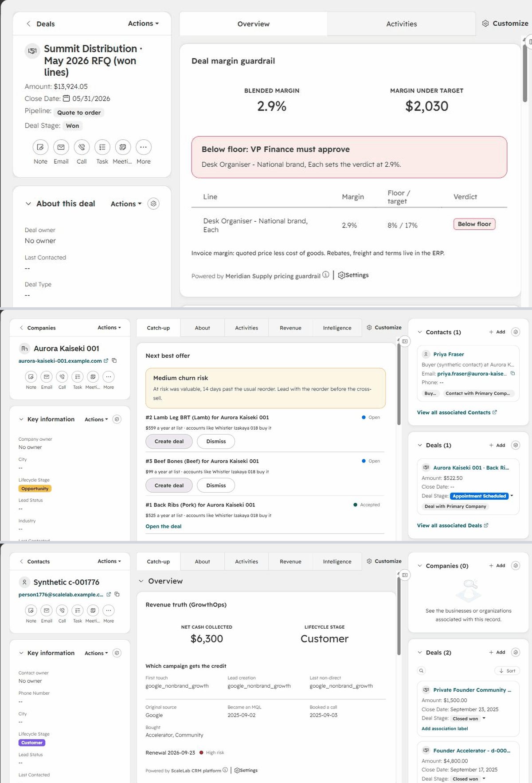This screenshot has height=783, width=532.
Task: Open gear settings for About this deal
Action: point(153,204)
